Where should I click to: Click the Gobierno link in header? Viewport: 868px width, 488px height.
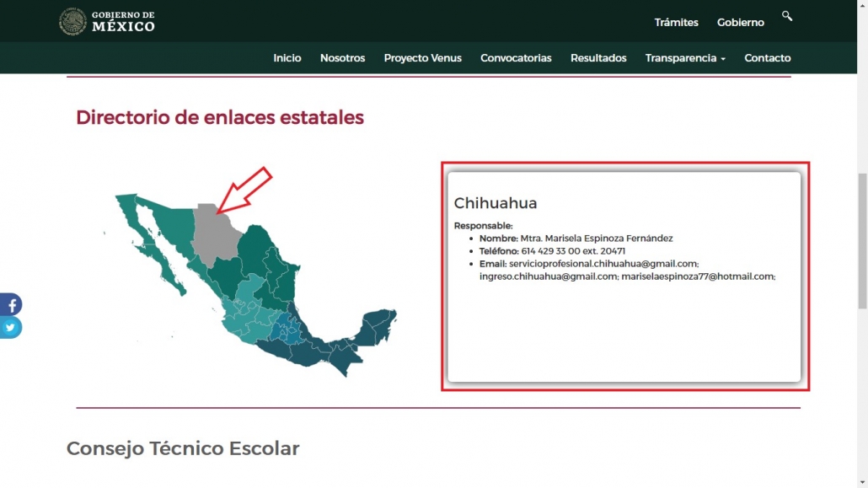(x=740, y=23)
